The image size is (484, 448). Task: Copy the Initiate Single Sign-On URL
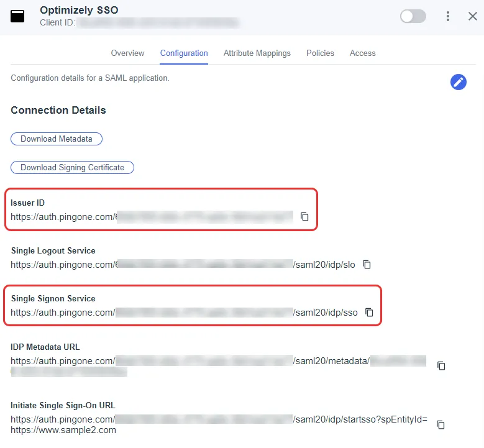441,425
